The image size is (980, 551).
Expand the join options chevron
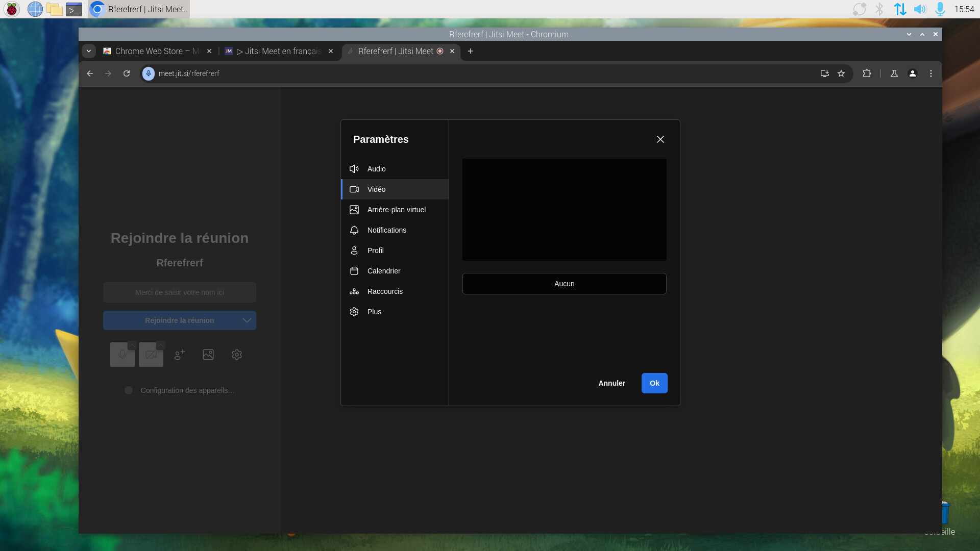(x=247, y=320)
